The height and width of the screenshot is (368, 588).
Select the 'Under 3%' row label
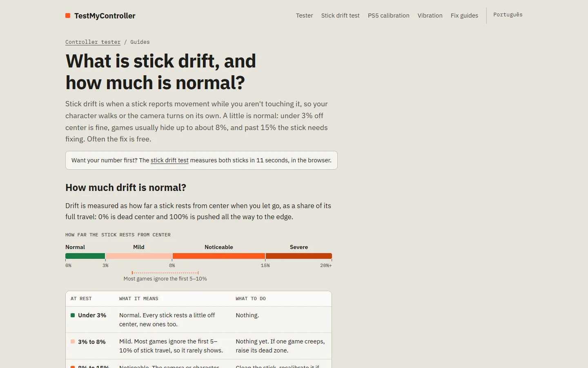tap(92, 315)
